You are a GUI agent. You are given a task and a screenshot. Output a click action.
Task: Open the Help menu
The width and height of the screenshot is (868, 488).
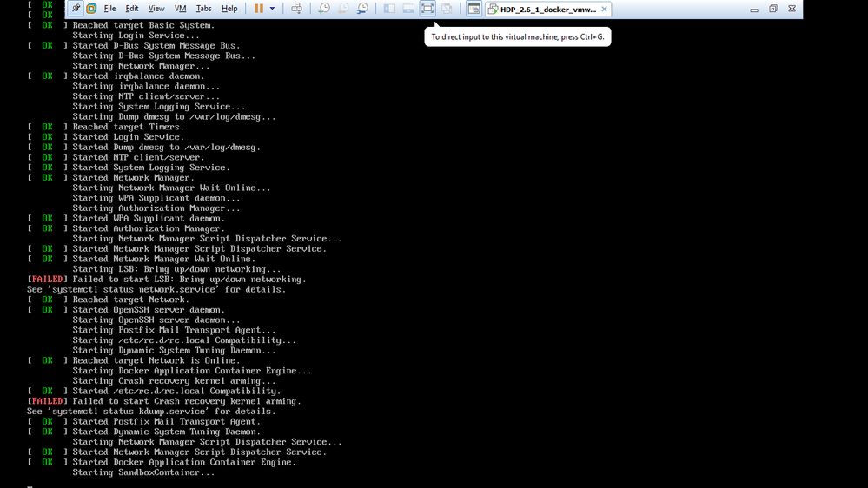229,9
